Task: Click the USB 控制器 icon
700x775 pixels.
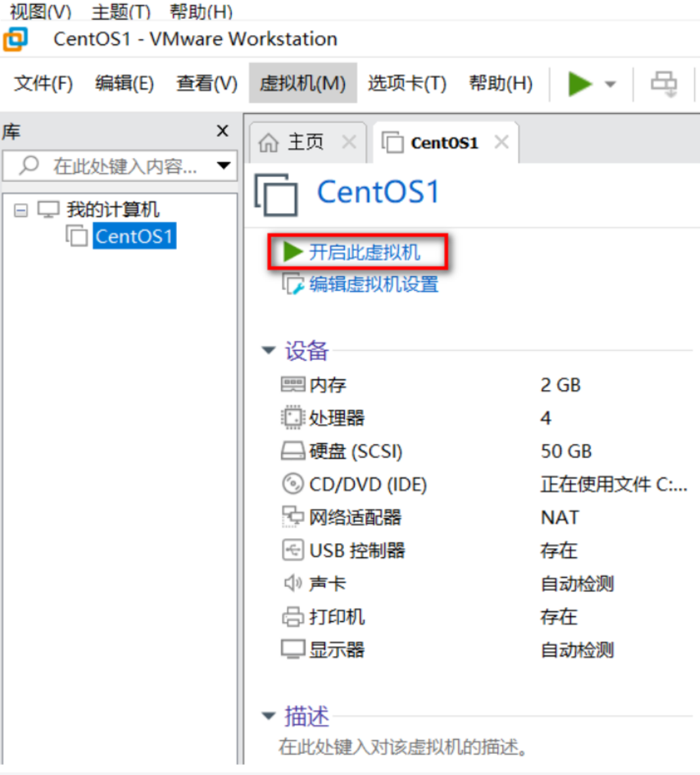Action: 293,550
